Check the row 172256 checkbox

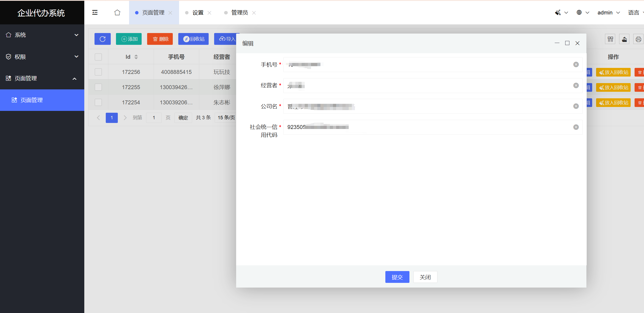pos(98,72)
